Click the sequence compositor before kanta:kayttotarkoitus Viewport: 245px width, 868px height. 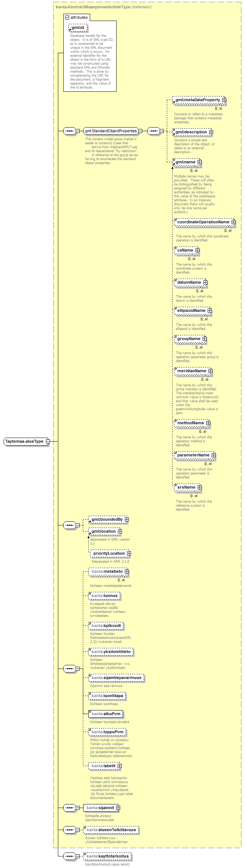69,856
